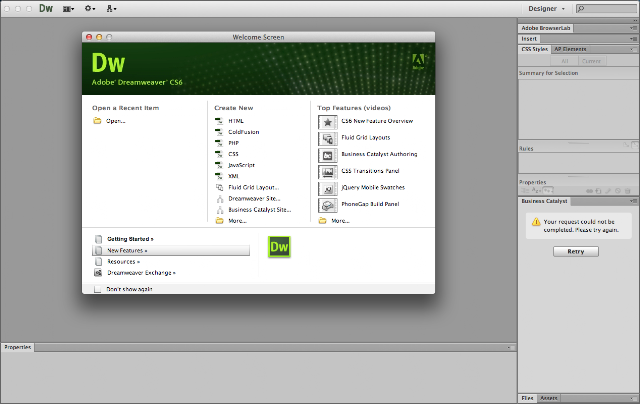Image resolution: width=640 pixels, height=404 pixels.
Task: Switch to the Assets tab
Action: click(x=549, y=398)
